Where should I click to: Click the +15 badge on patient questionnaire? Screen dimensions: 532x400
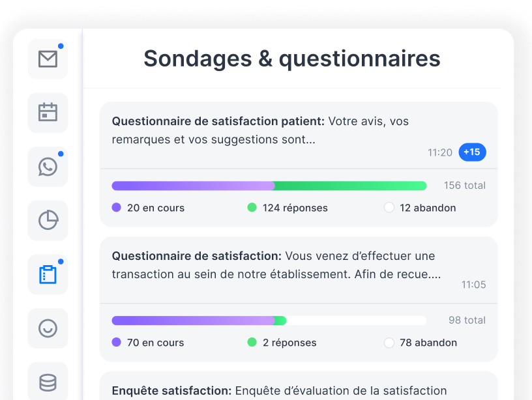pyautogui.click(x=472, y=152)
